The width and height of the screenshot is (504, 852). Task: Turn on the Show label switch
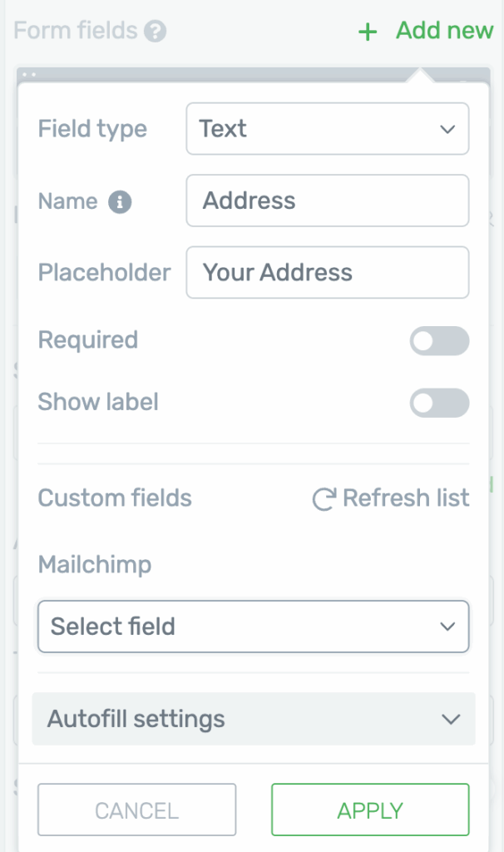pyautogui.click(x=439, y=404)
